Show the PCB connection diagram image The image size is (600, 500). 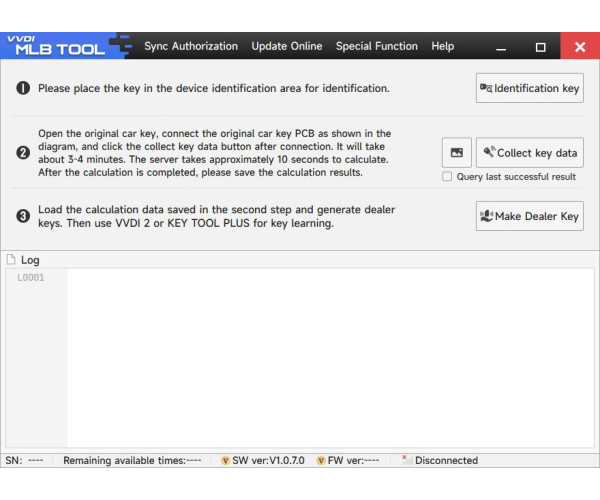457,153
